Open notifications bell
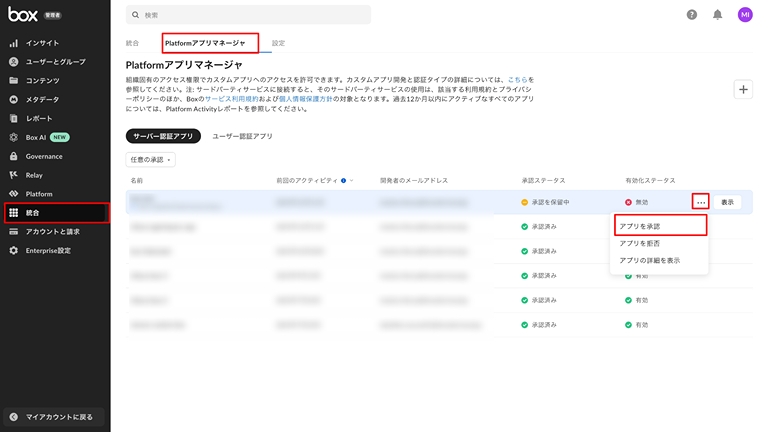Image resolution: width=768 pixels, height=432 pixels. (x=718, y=15)
